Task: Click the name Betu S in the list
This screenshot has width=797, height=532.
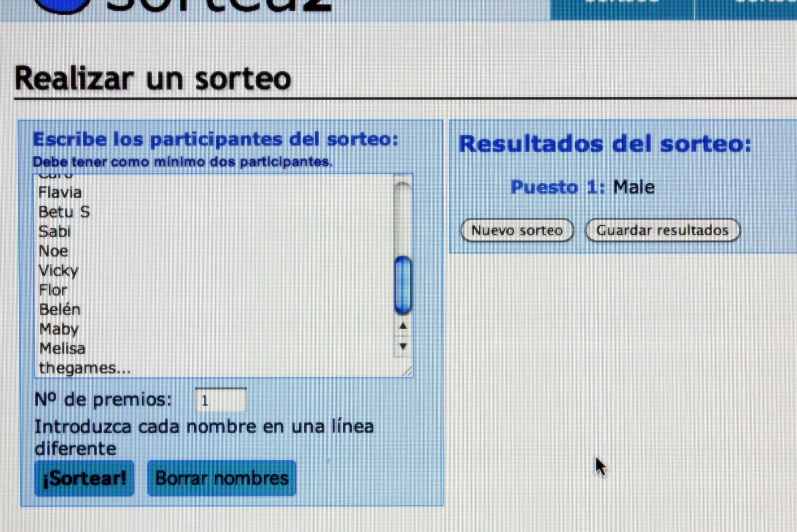Action: click(64, 212)
